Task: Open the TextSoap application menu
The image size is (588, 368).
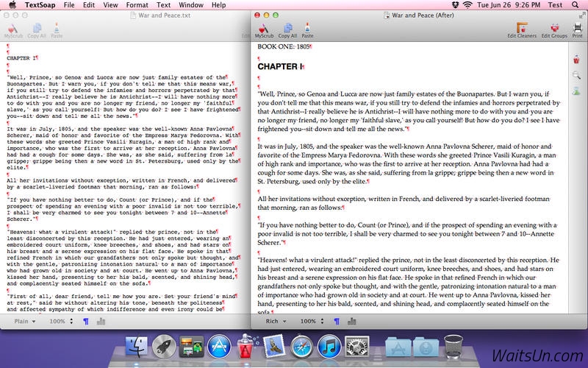Action: [40, 5]
